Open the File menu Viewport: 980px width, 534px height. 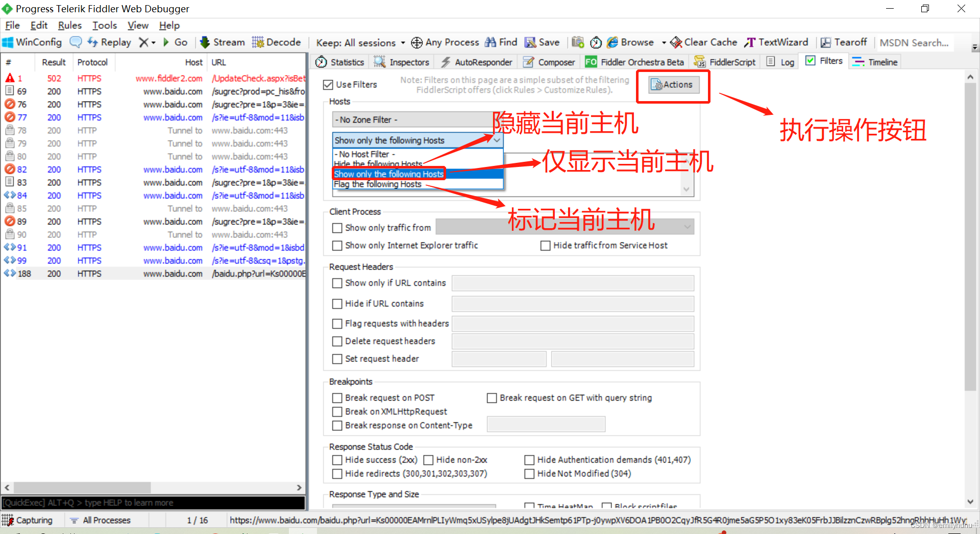tap(12, 25)
